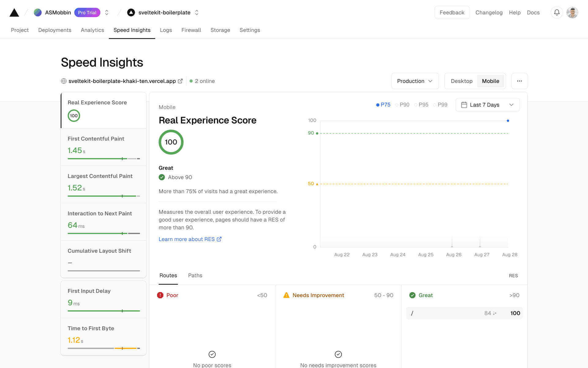The width and height of the screenshot is (588, 368).
Task: Open the / route row with score 100
Action: (x=464, y=313)
